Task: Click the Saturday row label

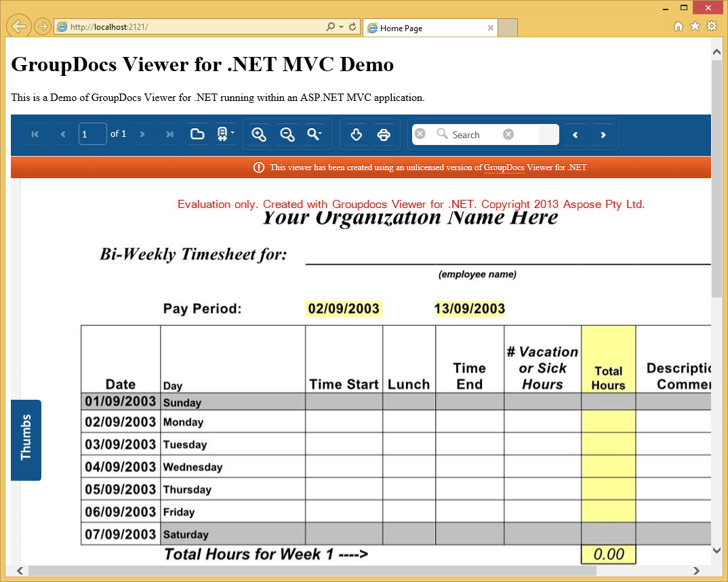Action: (x=186, y=535)
